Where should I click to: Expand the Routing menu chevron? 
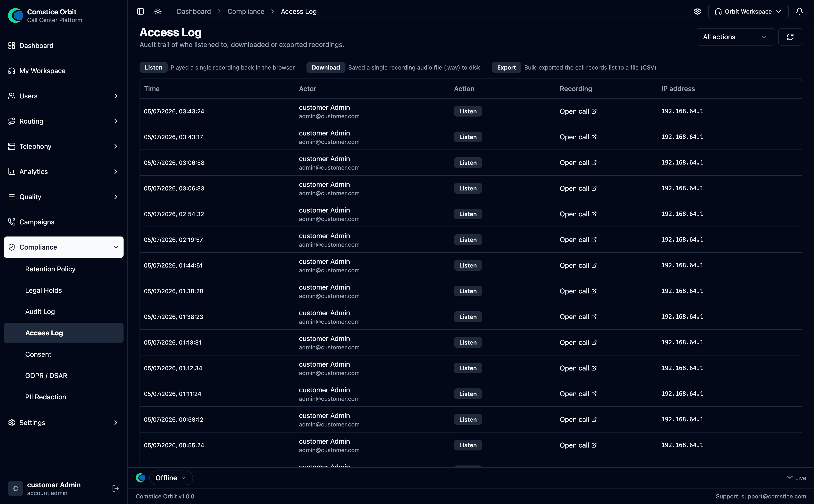(x=116, y=121)
